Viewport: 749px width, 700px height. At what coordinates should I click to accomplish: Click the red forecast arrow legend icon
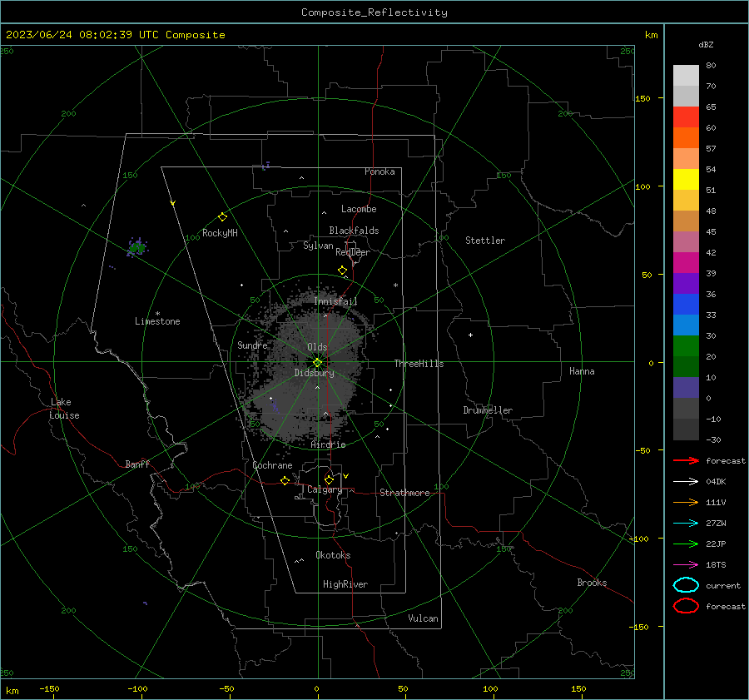686,460
